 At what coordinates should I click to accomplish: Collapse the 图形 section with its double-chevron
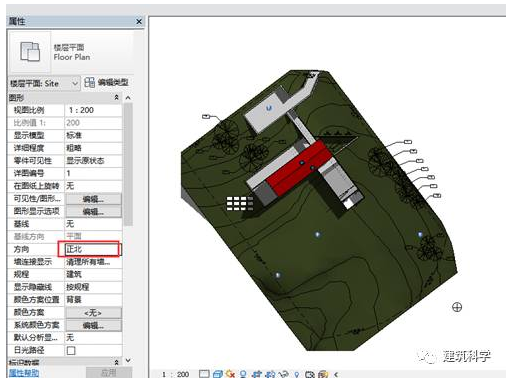(x=116, y=97)
